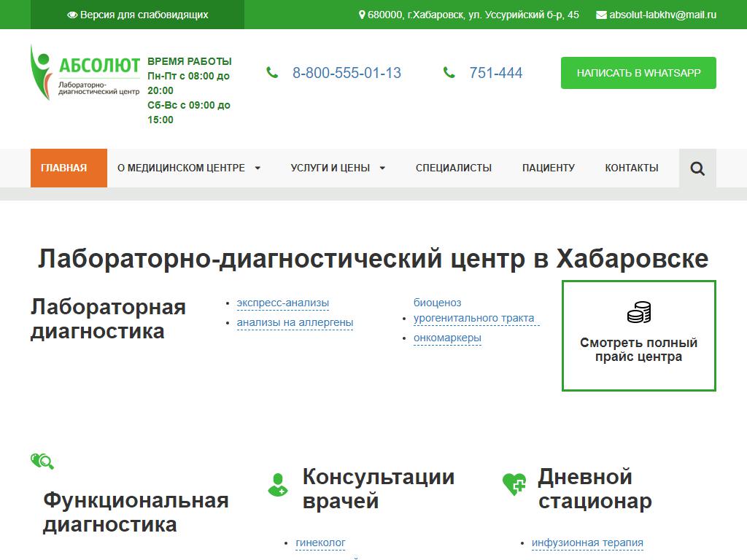
Task: Click main heading 'Лабораторно-диагностический центр в Хабаровске'
Action: 373,259
